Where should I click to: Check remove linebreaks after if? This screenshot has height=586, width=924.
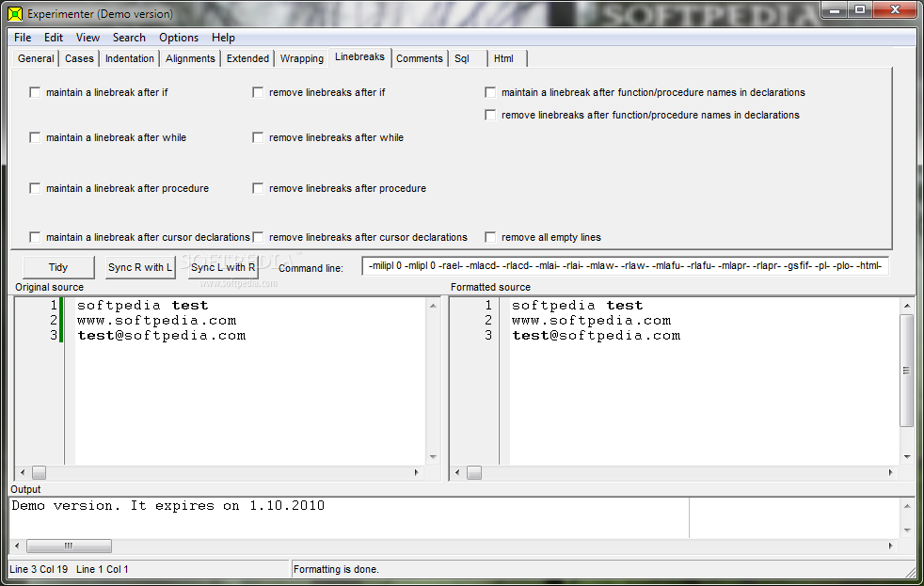pyautogui.click(x=258, y=92)
